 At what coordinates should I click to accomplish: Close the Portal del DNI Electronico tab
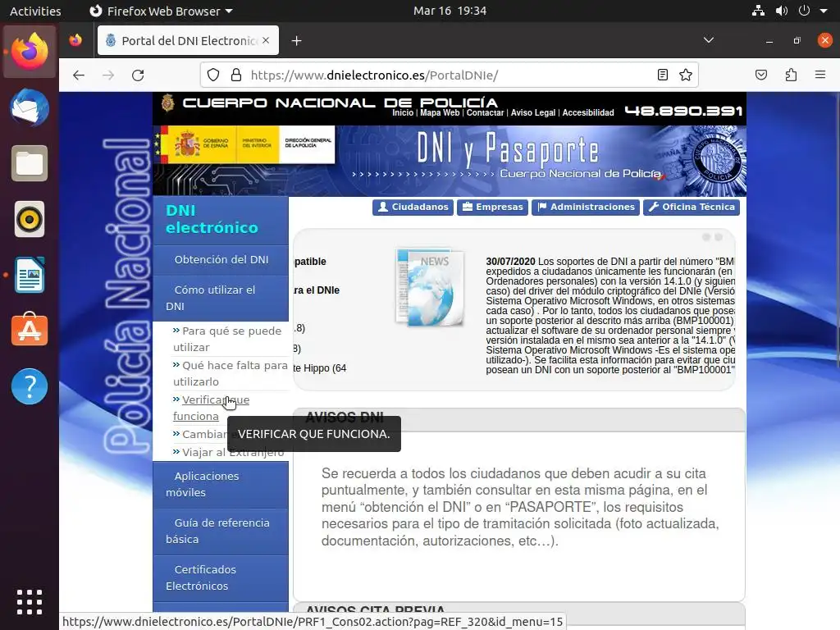266,40
